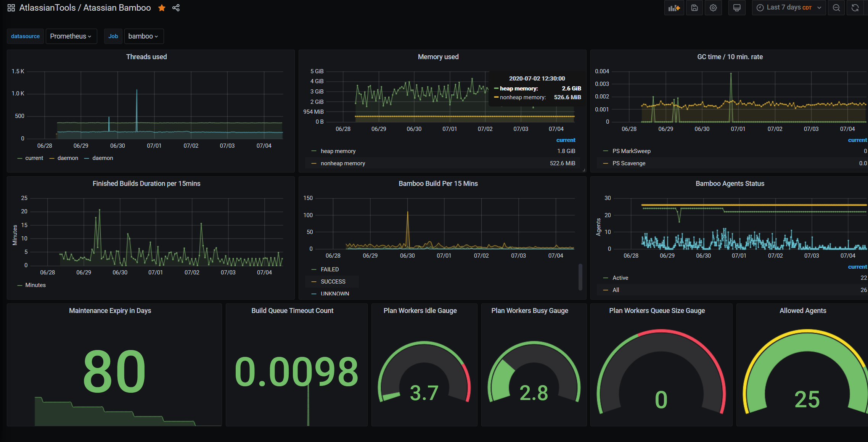Sort Memory used legend by current
868x442 pixels.
(566, 140)
